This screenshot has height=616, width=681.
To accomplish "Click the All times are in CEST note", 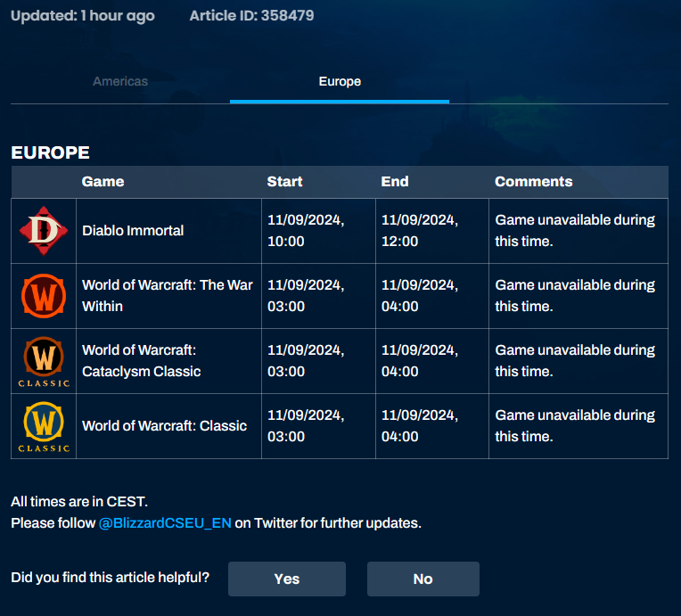I will click(79, 501).
